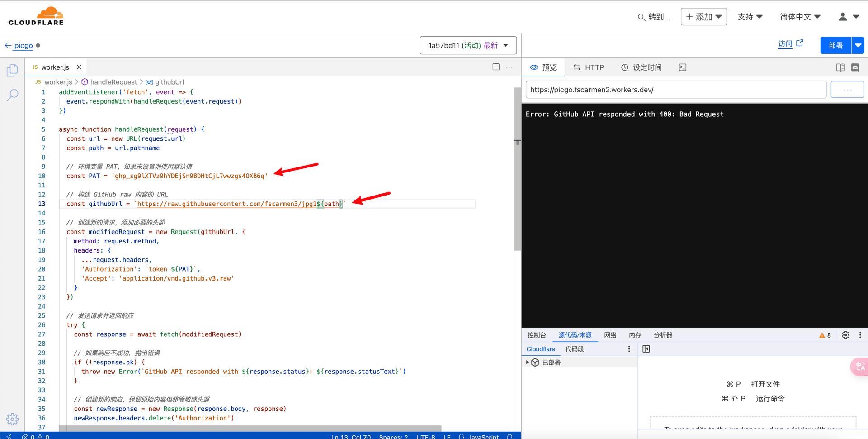Click the split editor layout icon
The height and width of the screenshot is (439, 868).
pos(496,67)
